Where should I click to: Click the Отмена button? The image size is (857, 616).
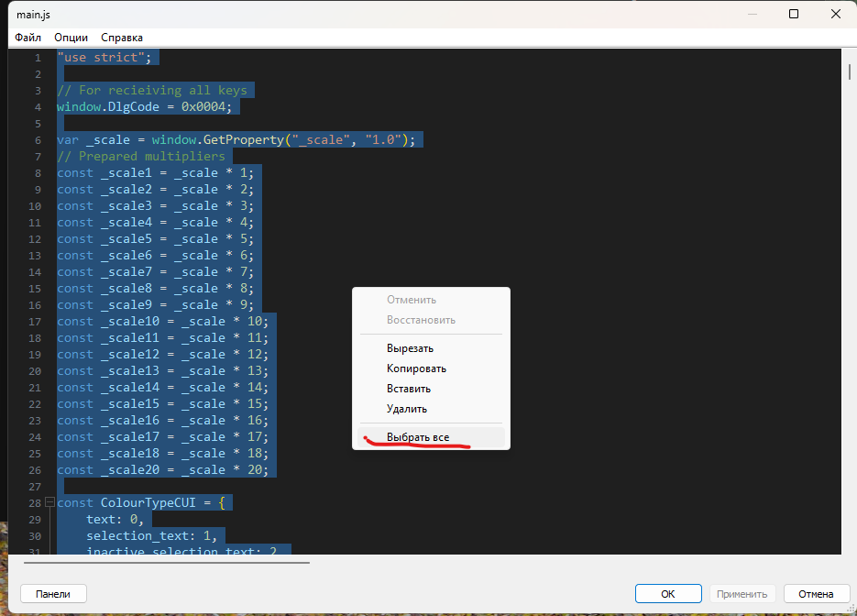[816, 594]
